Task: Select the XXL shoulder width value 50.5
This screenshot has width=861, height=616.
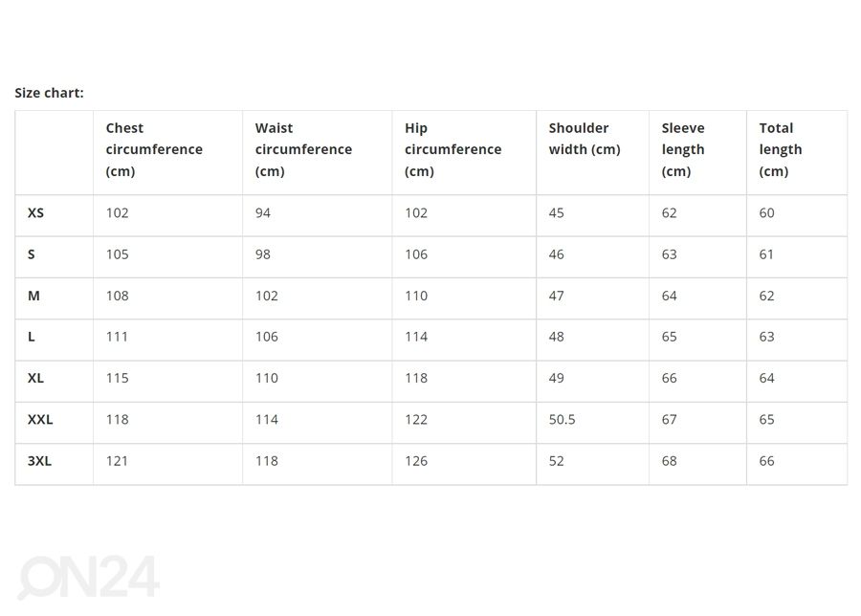Action: 562,420
